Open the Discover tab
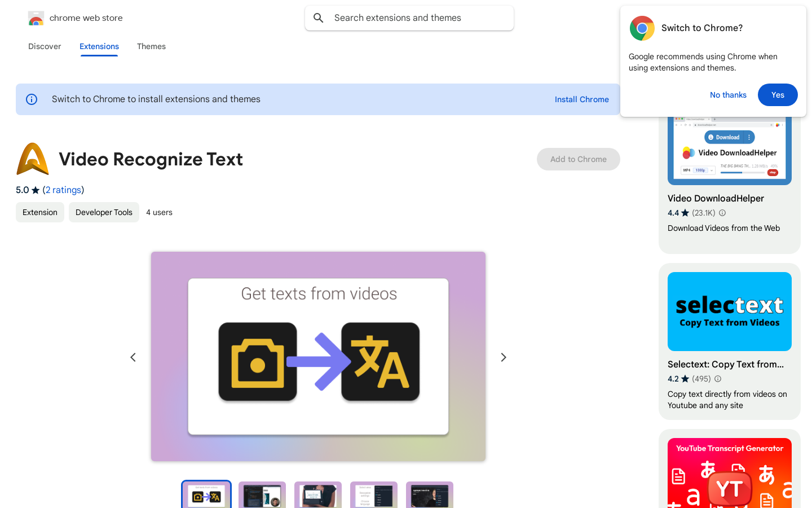Screen dimensions: 812x508 point(45,46)
